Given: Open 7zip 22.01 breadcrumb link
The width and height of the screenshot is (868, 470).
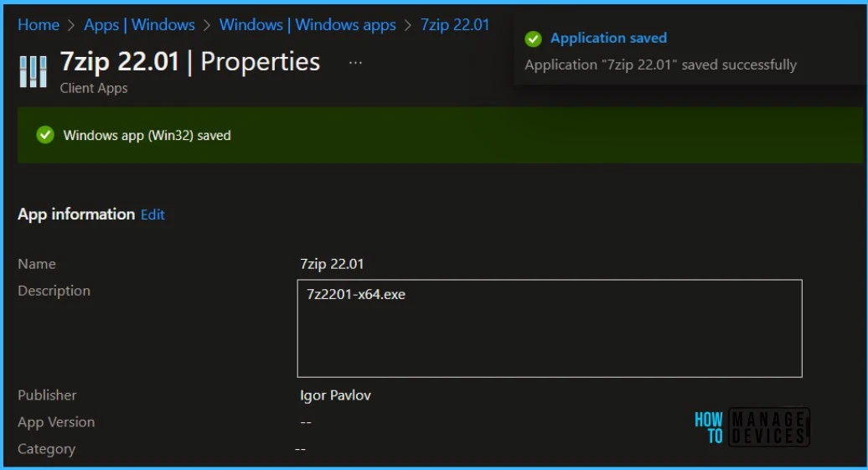Looking at the screenshot, I should click(454, 25).
